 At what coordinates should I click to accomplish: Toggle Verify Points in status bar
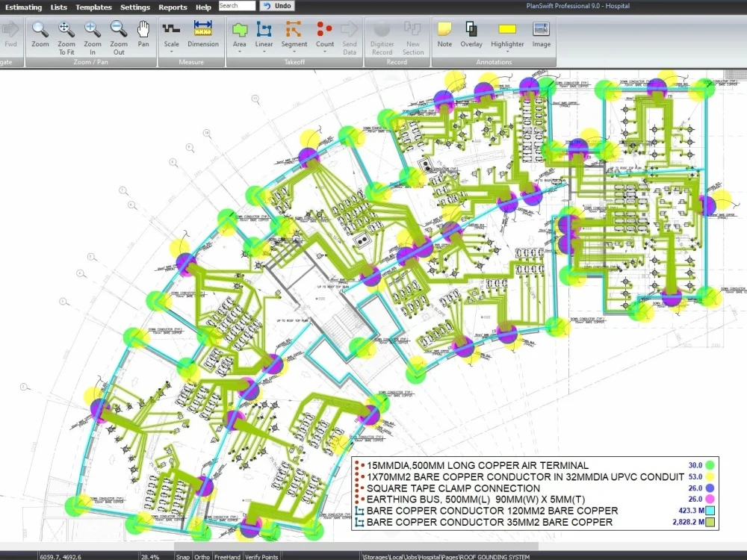coord(261,556)
